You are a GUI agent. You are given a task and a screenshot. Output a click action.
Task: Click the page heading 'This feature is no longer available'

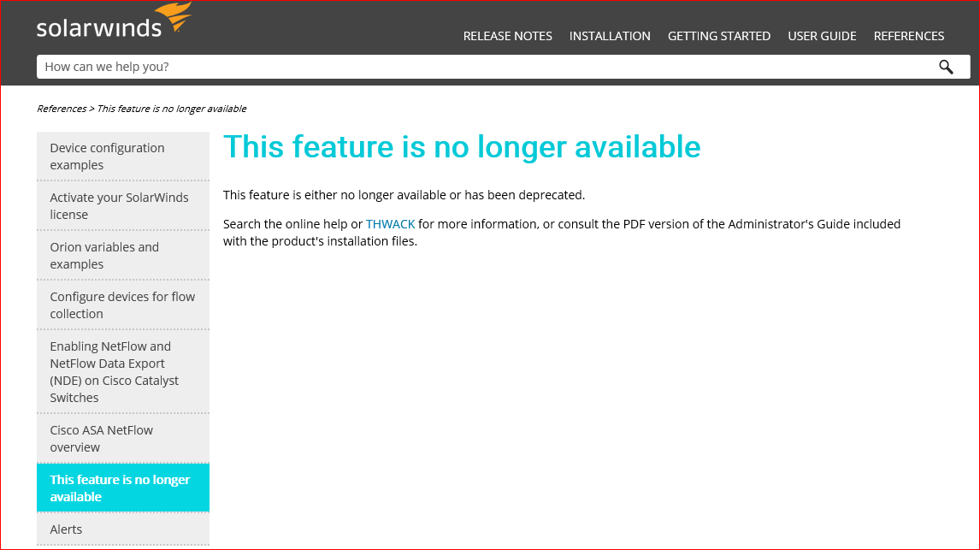[x=462, y=147]
